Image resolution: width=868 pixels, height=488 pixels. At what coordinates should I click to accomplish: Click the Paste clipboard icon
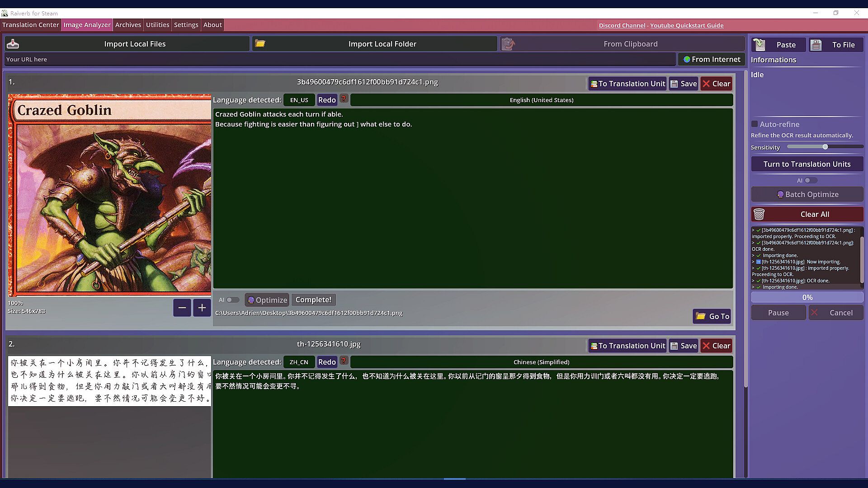(759, 45)
